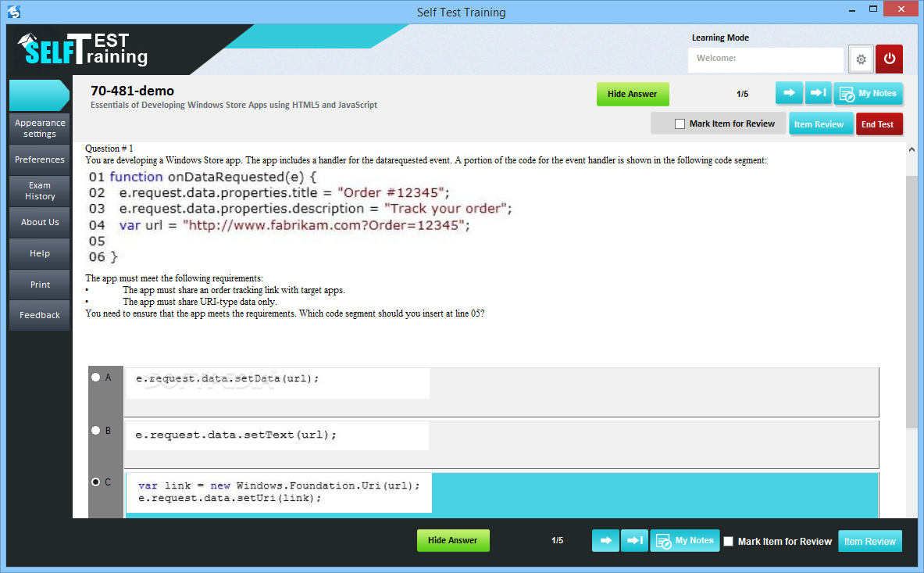Open Feedback in sidebar
This screenshot has width=924, height=573.
click(x=40, y=315)
